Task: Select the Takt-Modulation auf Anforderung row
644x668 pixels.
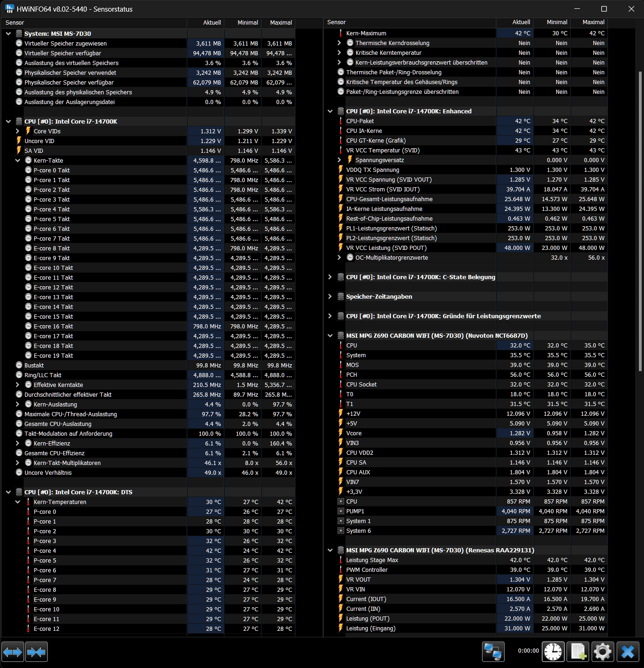Action: pyautogui.click(x=149, y=433)
